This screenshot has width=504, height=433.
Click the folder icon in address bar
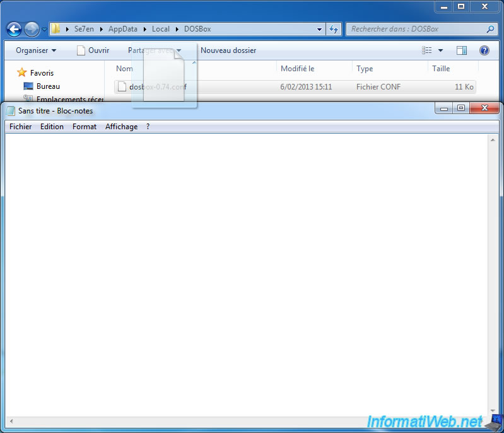(x=56, y=28)
